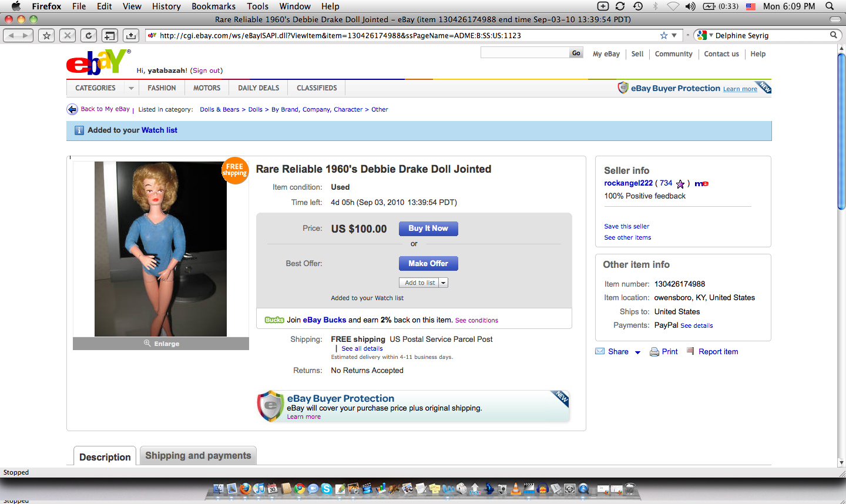Open the Trash in the dock
This screenshot has width=846, height=504.
[630, 489]
